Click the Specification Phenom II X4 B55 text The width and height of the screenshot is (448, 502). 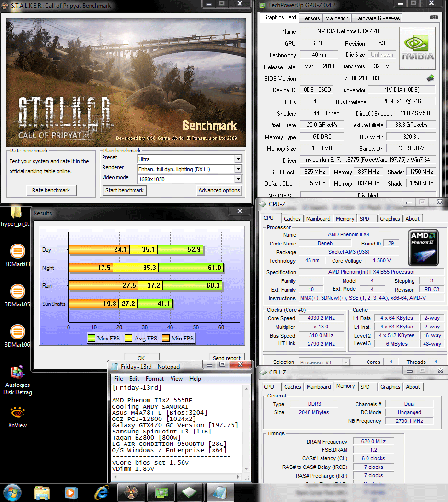pyautogui.click(x=371, y=272)
